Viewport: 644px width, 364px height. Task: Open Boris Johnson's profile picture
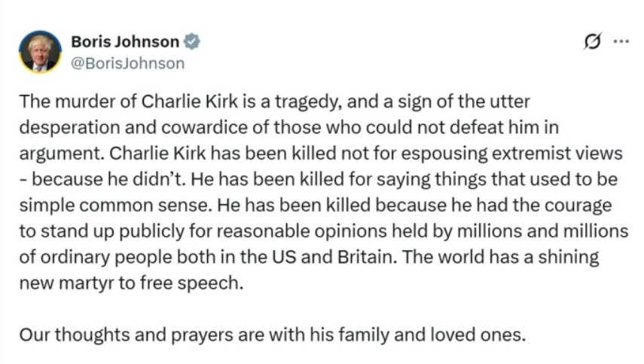(40, 52)
